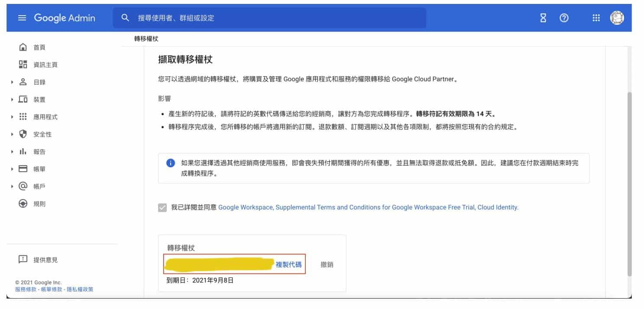
Task: Click the 提供意見 feedback icon
Action: pos(23,260)
